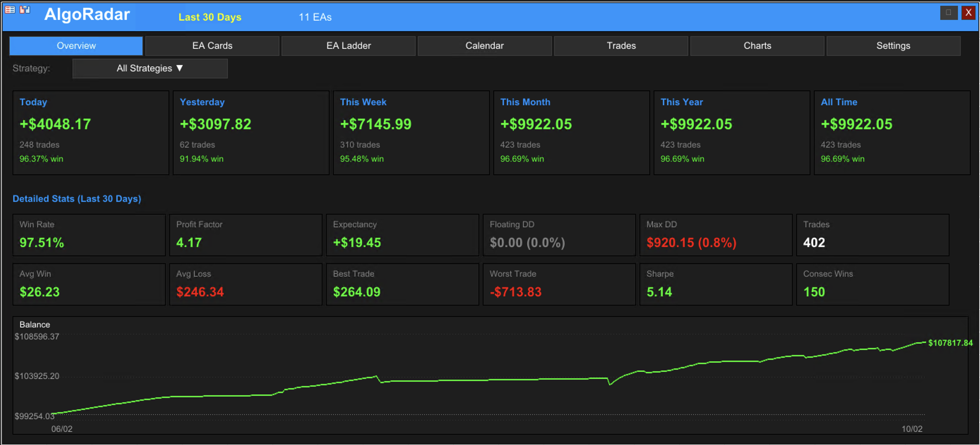
Task: Expand the All Strategies dropdown
Action: coord(150,68)
